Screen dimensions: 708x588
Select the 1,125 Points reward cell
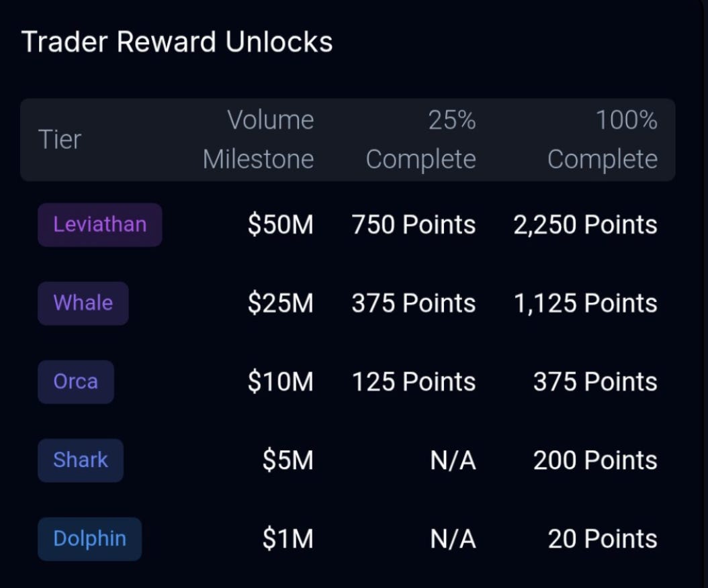tap(586, 303)
